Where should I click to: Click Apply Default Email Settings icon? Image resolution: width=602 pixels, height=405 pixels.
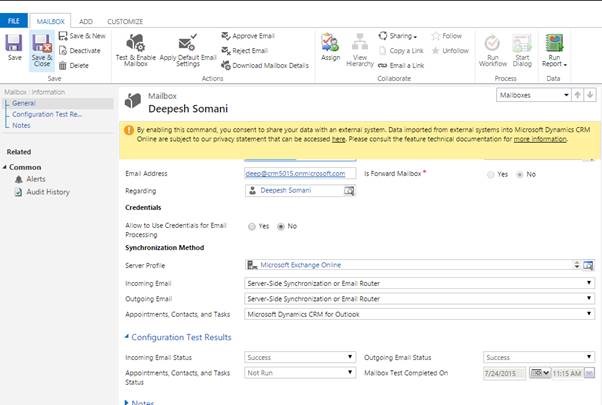click(187, 48)
